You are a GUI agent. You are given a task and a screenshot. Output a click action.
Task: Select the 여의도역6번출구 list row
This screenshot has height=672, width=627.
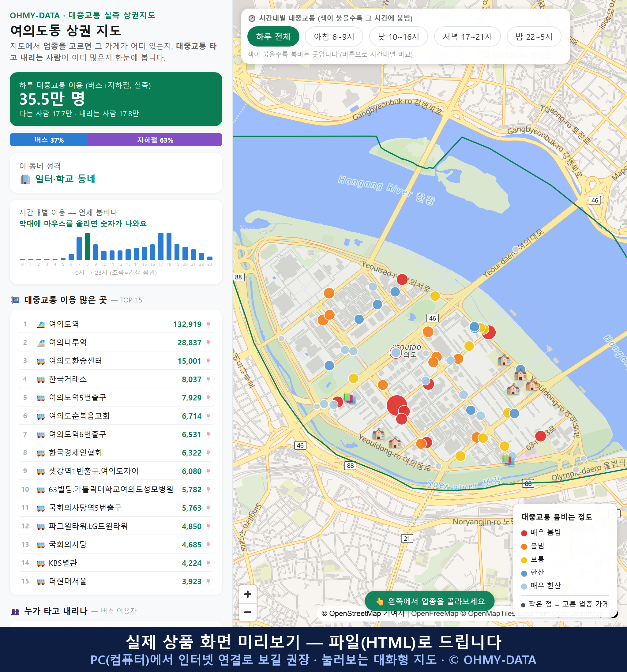[116, 434]
